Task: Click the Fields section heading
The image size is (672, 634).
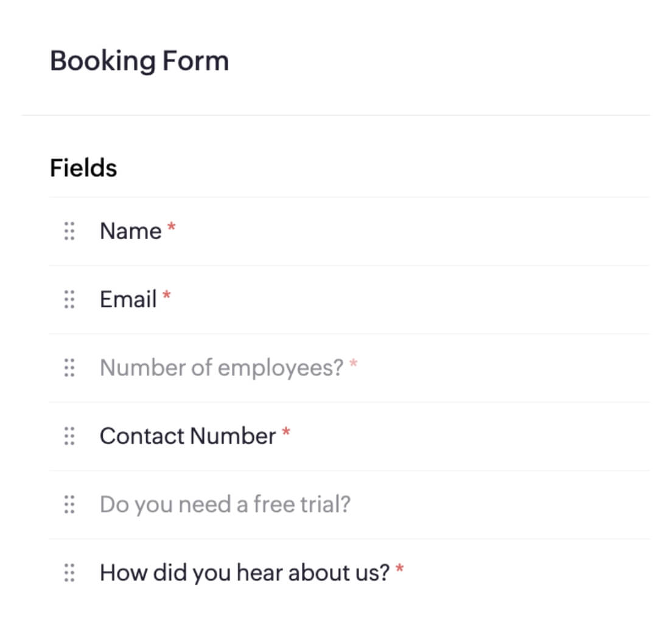Action: tap(83, 168)
